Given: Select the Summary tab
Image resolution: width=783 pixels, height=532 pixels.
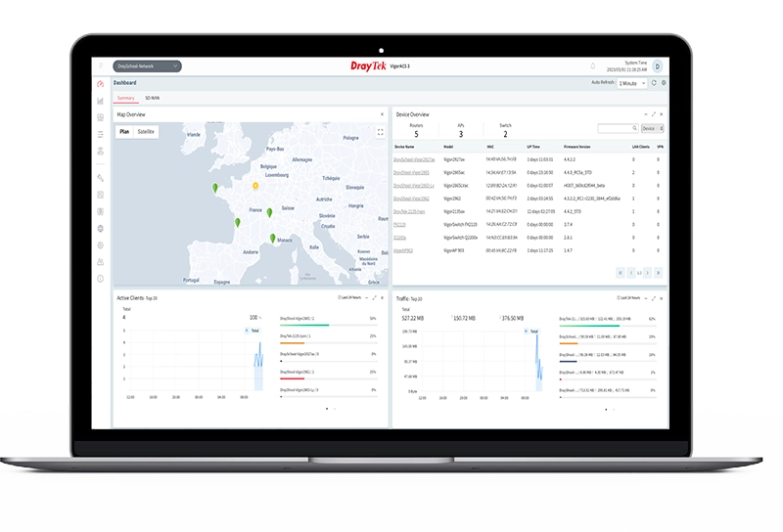Looking at the screenshot, I should (126, 98).
